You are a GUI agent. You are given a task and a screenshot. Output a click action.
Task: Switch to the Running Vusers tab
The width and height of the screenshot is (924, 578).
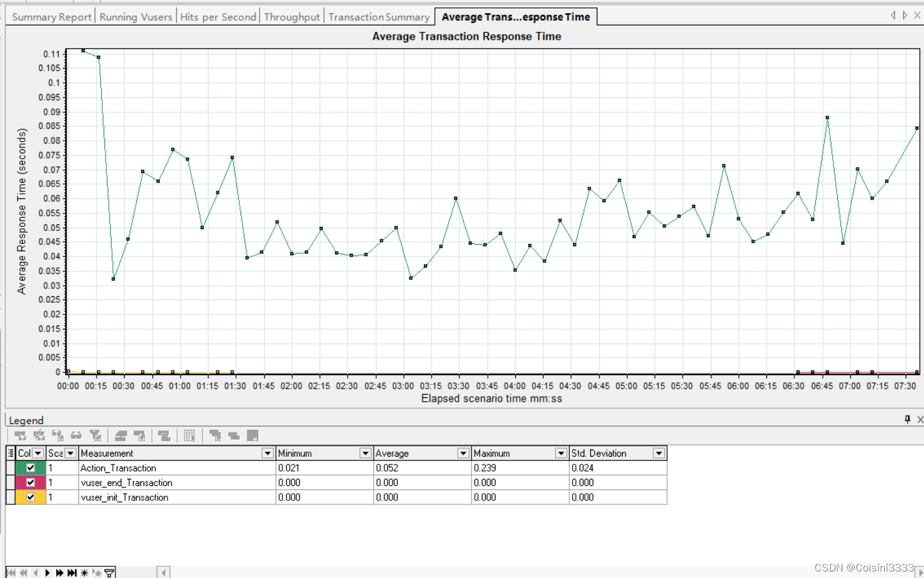(136, 17)
